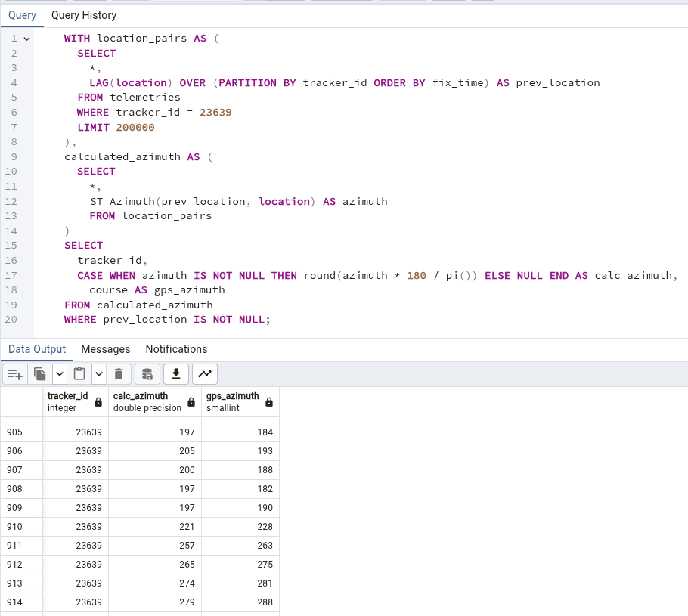This screenshot has width=688, height=616.
Task: Click lock icon in calc_azimuth header
Action: pos(191,402)
